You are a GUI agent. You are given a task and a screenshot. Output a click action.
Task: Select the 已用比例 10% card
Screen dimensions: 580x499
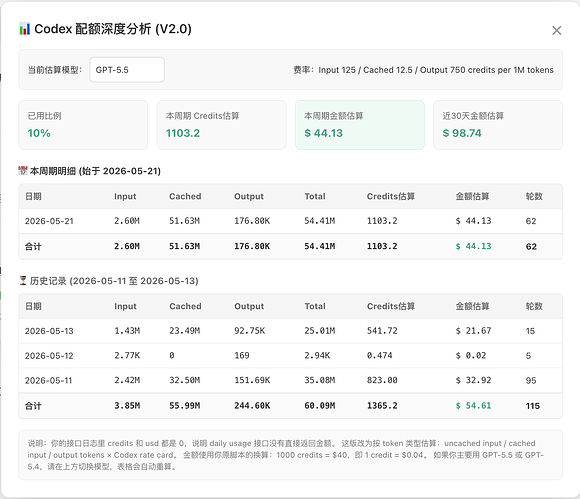(83, 125)
